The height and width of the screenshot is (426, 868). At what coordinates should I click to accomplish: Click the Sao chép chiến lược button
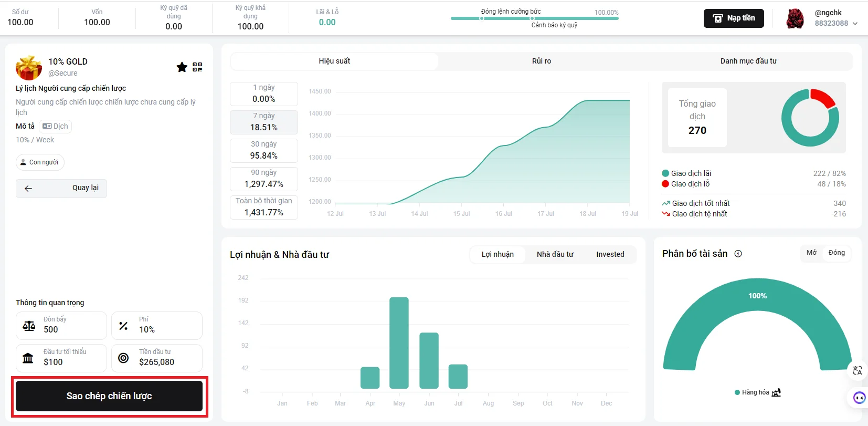[109, 396]
